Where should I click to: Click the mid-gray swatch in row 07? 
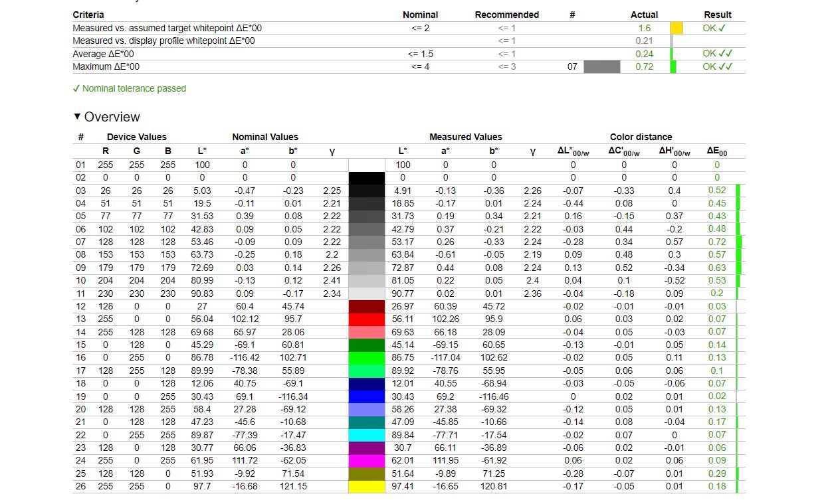(367, 242)
